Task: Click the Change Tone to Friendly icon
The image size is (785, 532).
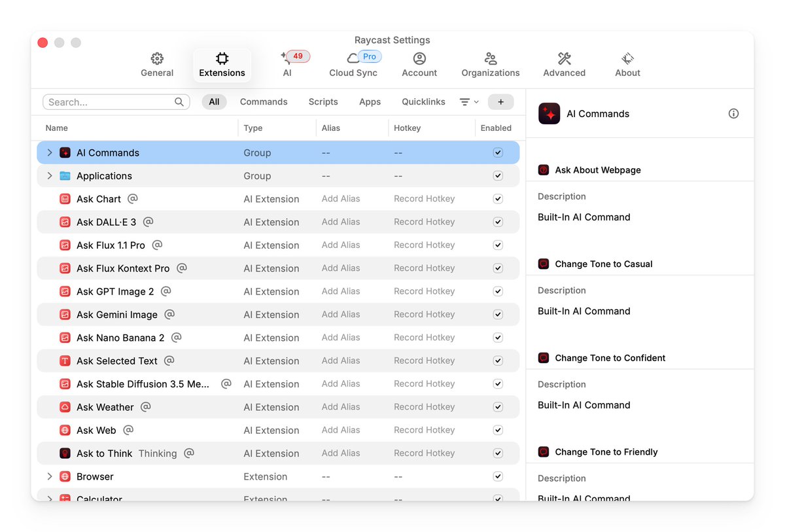Action: (x=544, y=452)
